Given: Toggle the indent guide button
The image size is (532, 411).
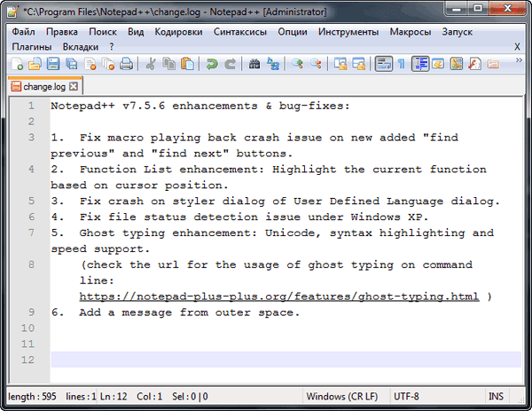Looking at the screenshot, I should pyautogui.click(x=420, y=64).
